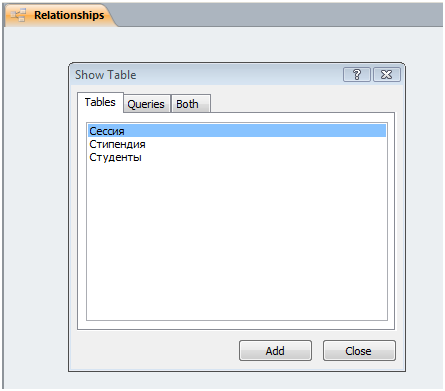Activate the Relationships document tab label
The height and width of the screenshot is (391, 445).
[69, 15]
